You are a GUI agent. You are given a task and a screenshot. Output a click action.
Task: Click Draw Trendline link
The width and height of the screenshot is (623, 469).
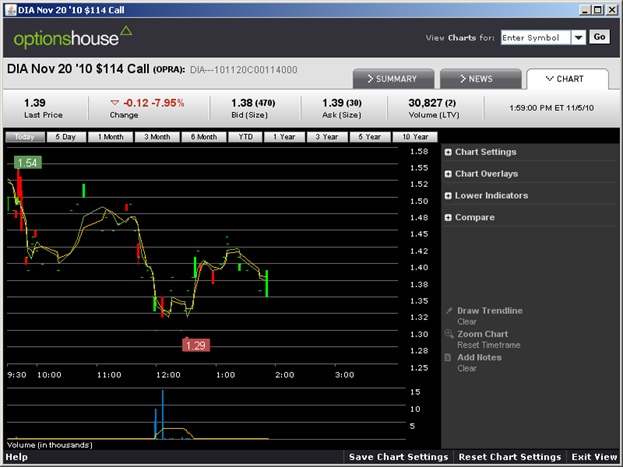coord(490,310)
